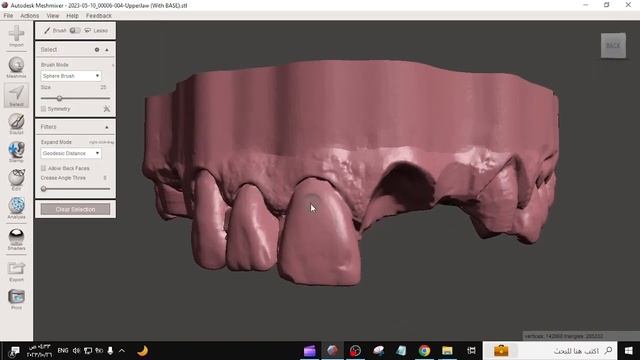Click the Print icon

pos(16,299)
